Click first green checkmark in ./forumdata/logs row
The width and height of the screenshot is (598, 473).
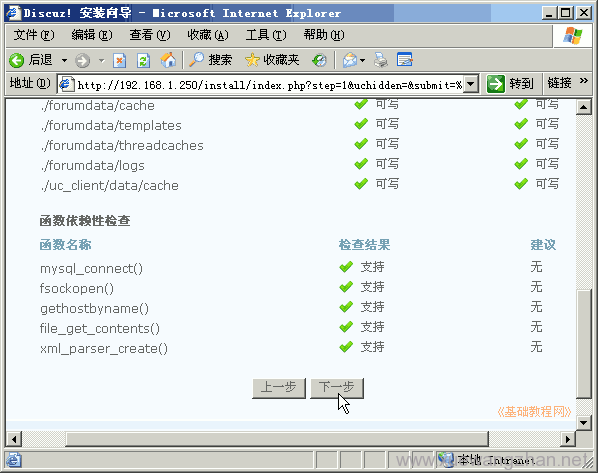click(x=361, y=164)
